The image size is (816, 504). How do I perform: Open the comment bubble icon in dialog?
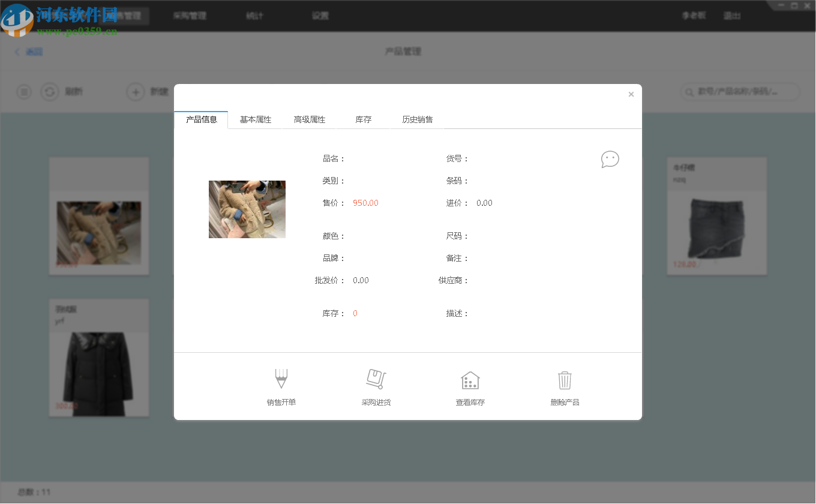point(610,158)
